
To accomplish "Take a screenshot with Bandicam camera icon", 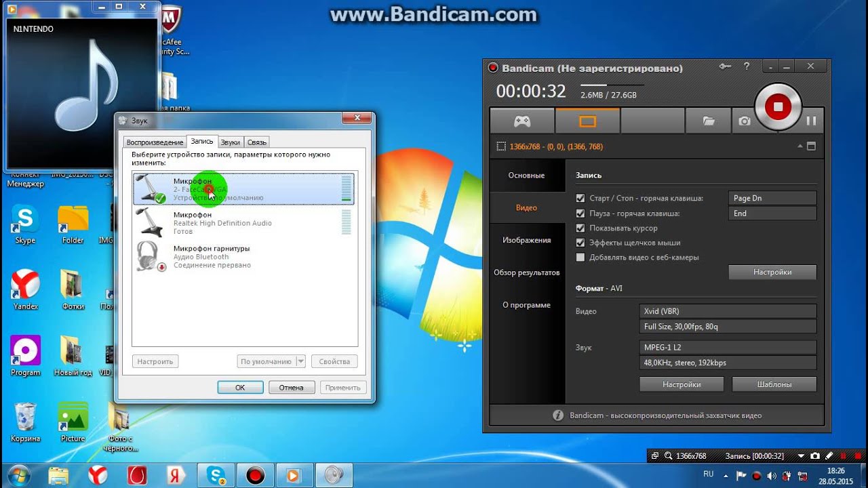I will (x=745, y=121).
